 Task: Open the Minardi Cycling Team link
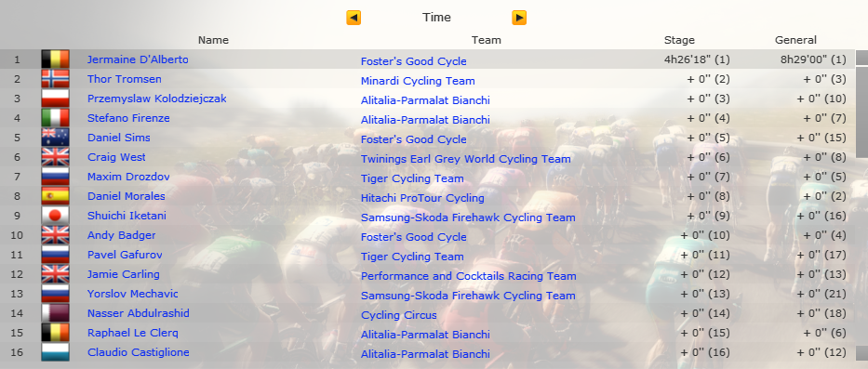click(x=418, y=81)
